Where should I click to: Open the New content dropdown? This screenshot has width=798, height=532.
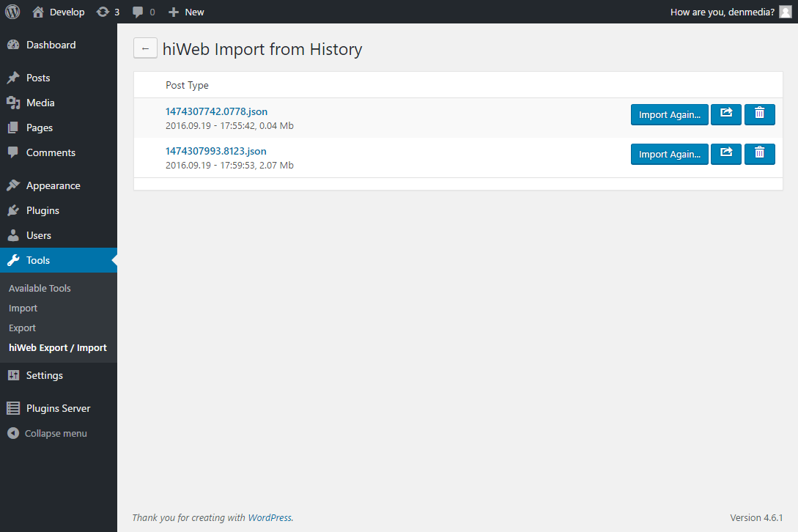tap(186, 12)
